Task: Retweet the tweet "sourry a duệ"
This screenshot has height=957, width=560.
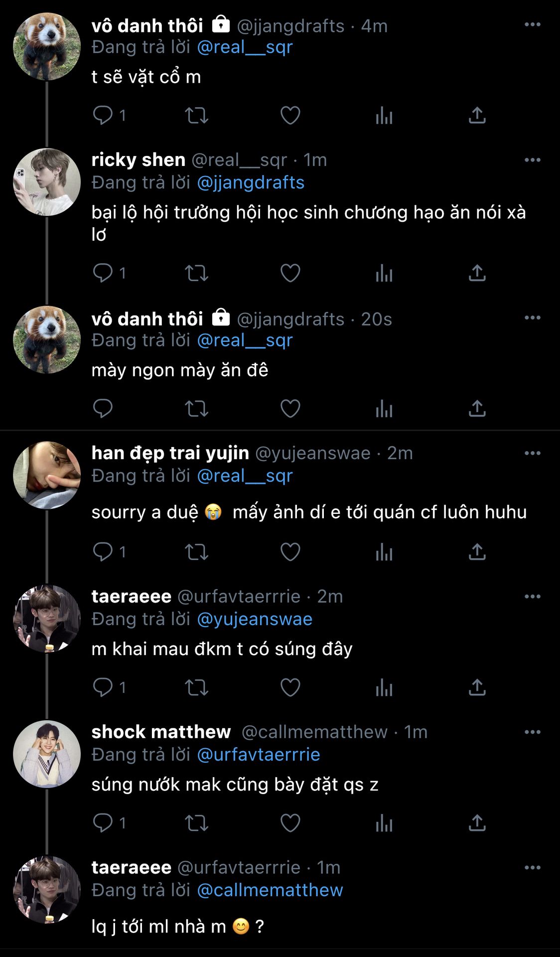Action: pyautogui.click(x=196, y=552)
